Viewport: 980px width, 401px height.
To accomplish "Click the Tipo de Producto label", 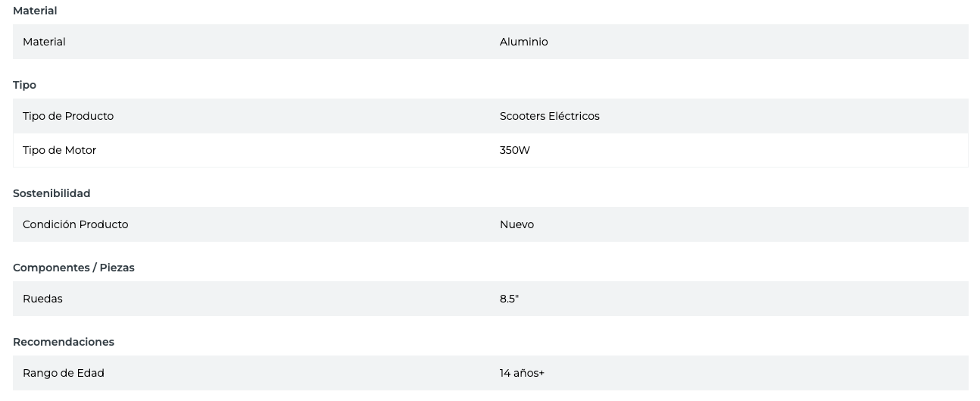I will (68, 116).
